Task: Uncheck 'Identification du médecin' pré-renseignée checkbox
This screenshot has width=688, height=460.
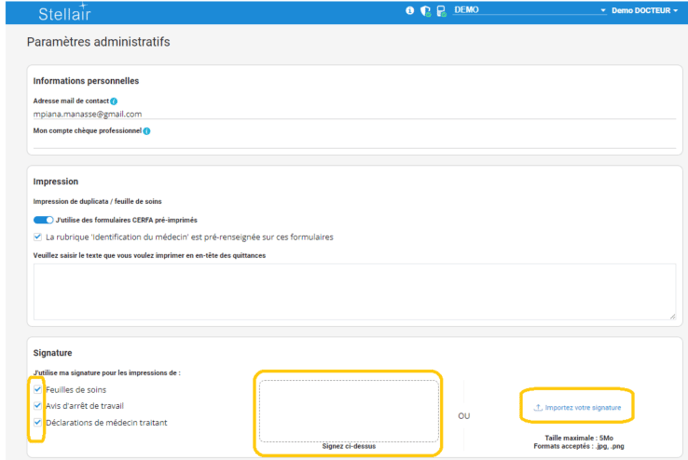Action: coord(37,237)
